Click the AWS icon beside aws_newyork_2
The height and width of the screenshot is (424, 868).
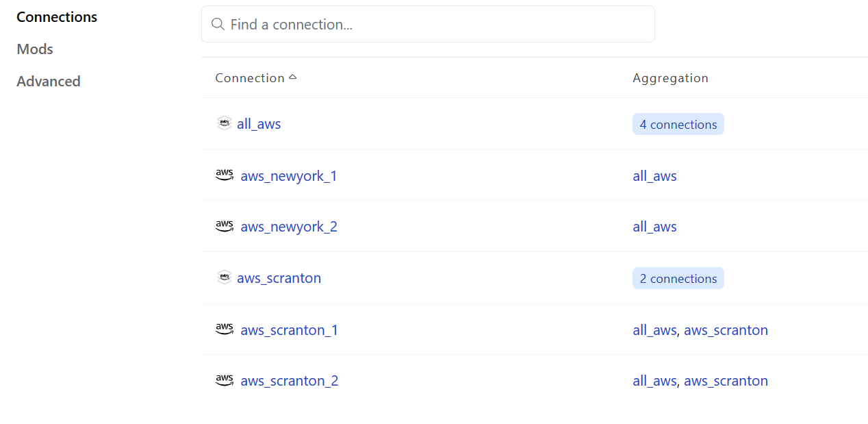[225, 226]
